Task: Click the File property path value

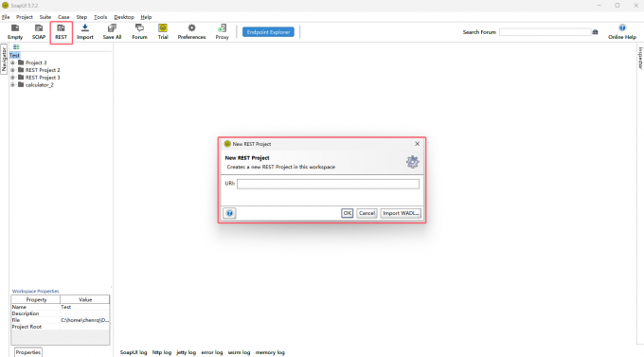Action: click(x=84, y=320)
